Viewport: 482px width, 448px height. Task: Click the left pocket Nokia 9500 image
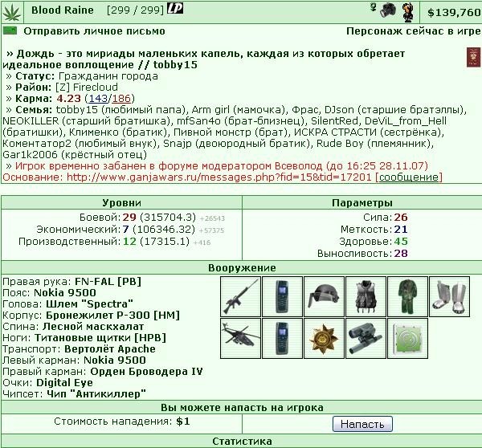pos(282,338)
